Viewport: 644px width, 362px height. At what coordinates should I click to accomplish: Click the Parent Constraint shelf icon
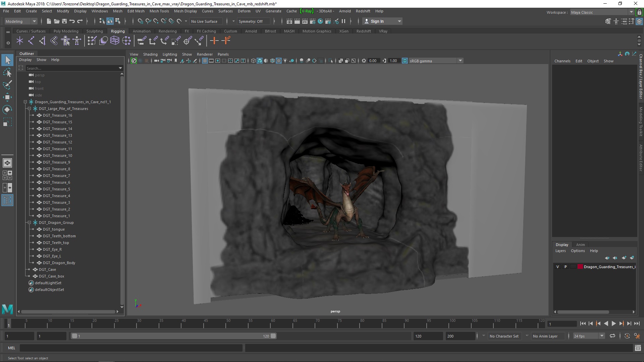[x=142, y=41]
